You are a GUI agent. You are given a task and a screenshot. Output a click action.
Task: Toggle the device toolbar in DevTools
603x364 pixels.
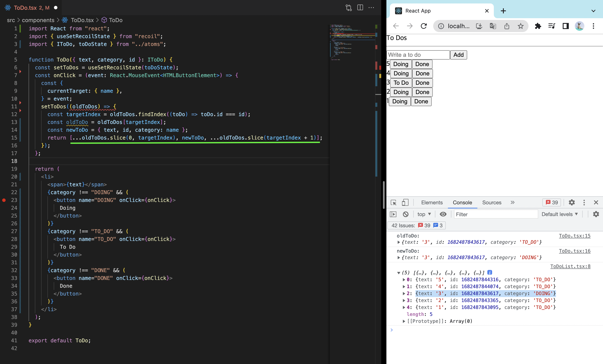405,202
